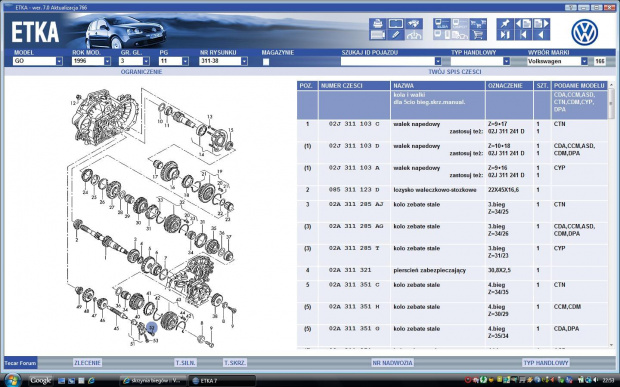
Task: Click the skip-to-end arrow icon
Action: coord(505,35)
